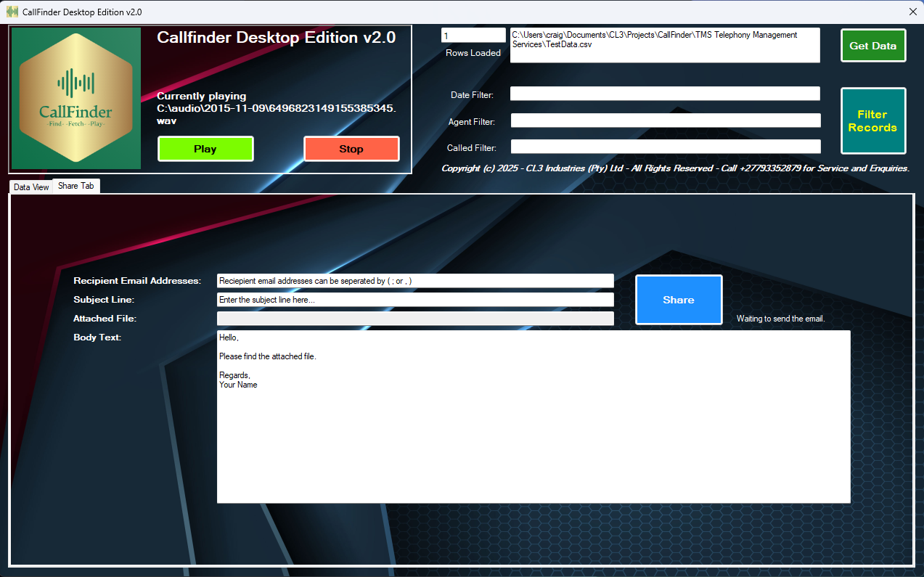Click the CallFinder title bar icon

tap(12, 12)
